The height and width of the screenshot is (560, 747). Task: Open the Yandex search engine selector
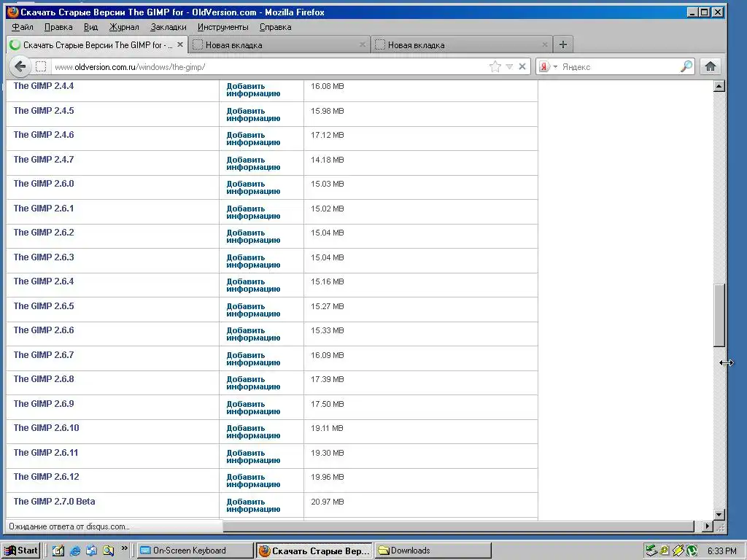[x=549, y=66]
